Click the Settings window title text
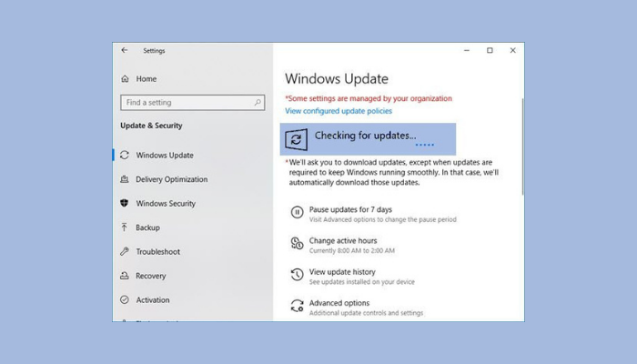 pos(154,51)
